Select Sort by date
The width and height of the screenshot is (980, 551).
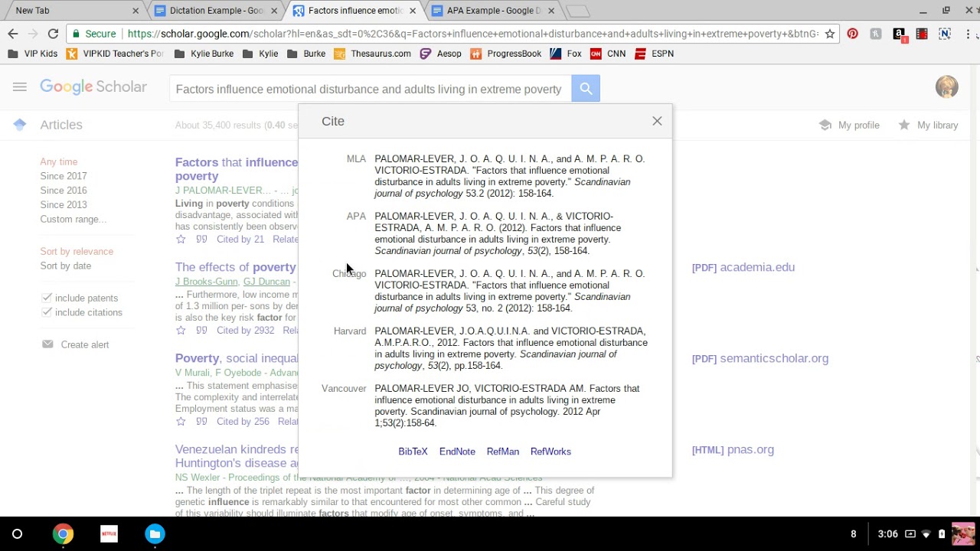(x=66, y=266)
